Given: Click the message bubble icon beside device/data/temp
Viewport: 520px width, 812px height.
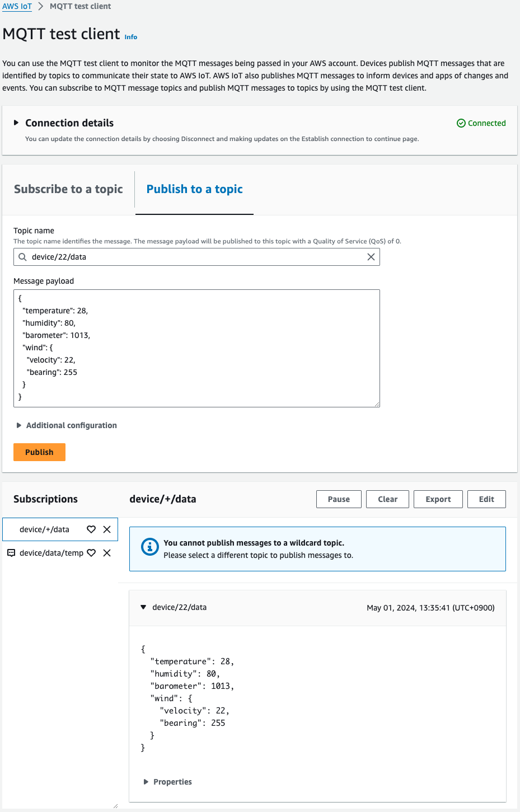Looking at the screenshot, I should click(x=11, y=552).
